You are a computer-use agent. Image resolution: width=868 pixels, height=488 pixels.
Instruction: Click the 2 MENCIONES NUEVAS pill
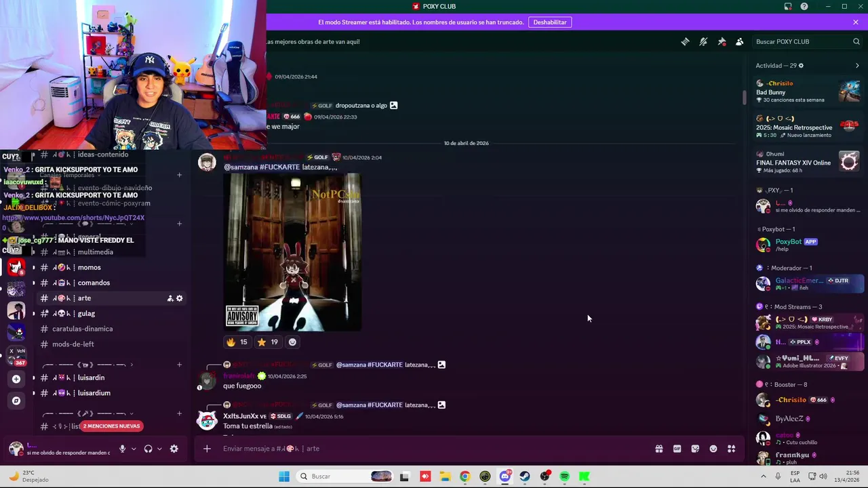(111, 426)
